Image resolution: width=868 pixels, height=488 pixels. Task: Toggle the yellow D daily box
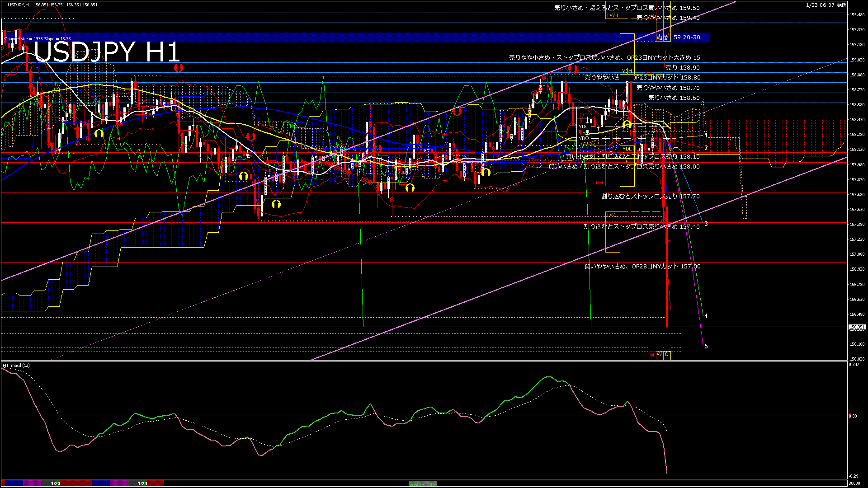point(667,355)
